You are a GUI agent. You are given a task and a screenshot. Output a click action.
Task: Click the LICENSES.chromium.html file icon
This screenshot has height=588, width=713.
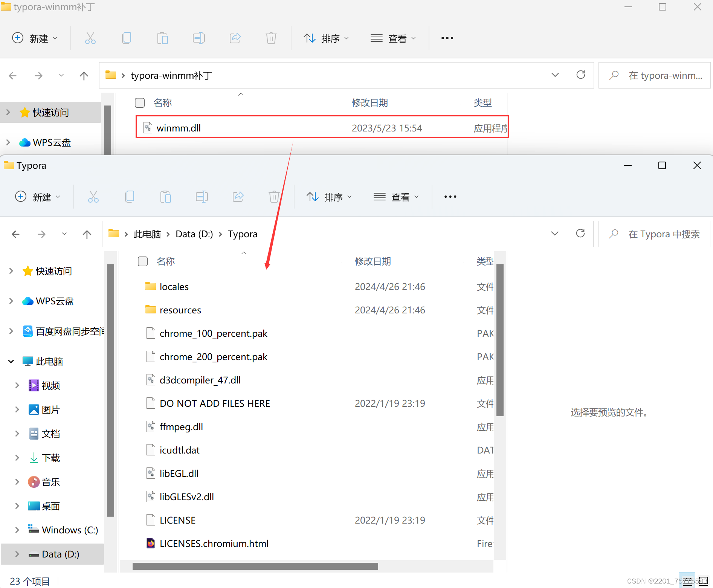(151, 543)
